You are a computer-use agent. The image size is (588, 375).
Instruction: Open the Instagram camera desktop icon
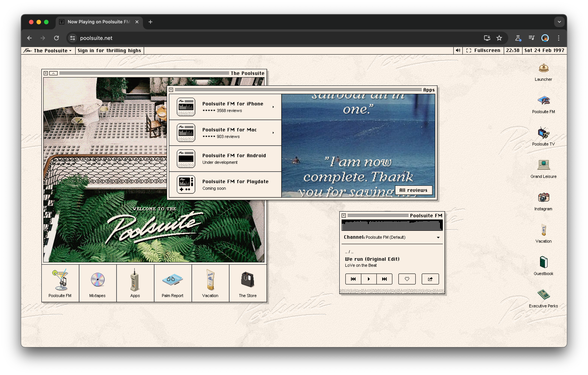tap(543, 198)
